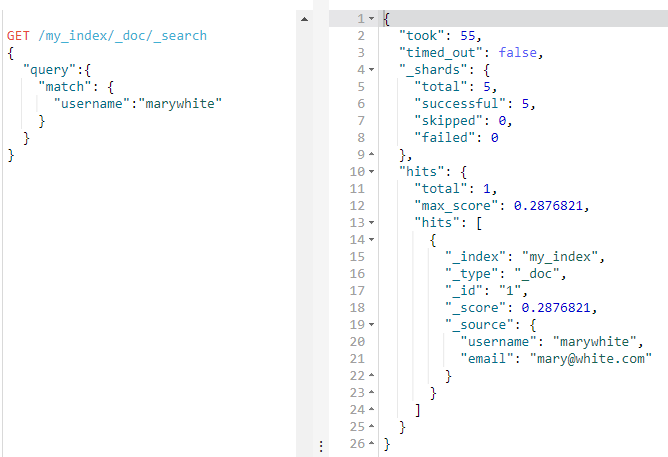Click the "failed" key in the response

(444, 138)
